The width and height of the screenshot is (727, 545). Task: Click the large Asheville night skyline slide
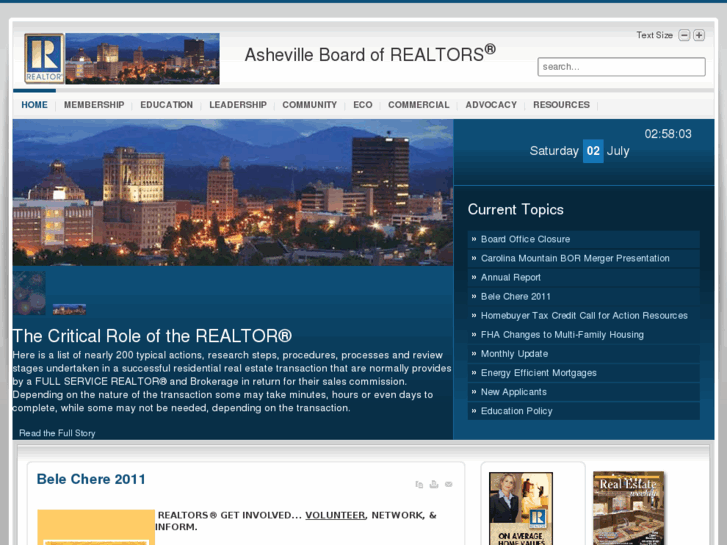[x=233, y=192]
